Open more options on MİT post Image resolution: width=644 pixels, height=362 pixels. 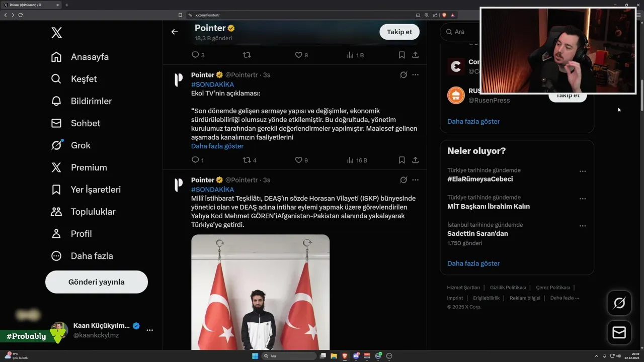point(416,180)
